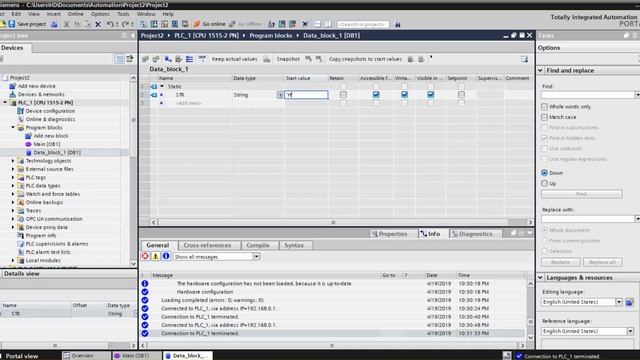Click Program blocks in breadcrumb path

[x=271, y=36]
